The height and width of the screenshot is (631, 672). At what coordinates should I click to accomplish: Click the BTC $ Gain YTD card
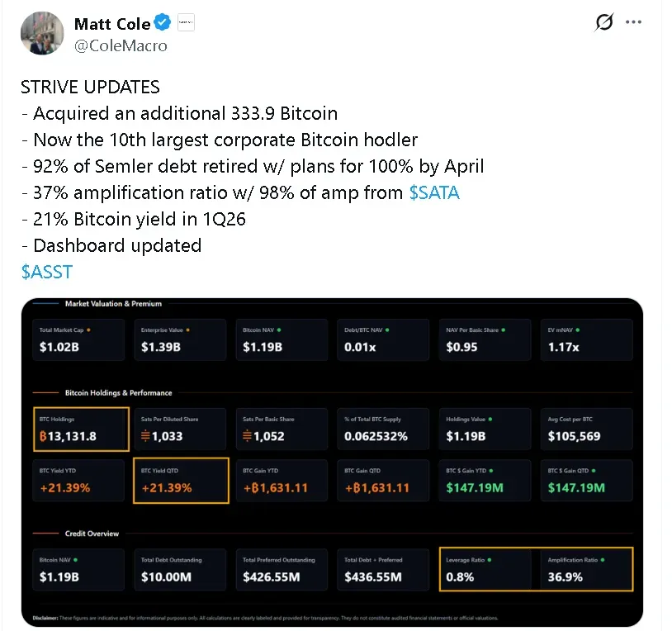click(x=485, y=480)
